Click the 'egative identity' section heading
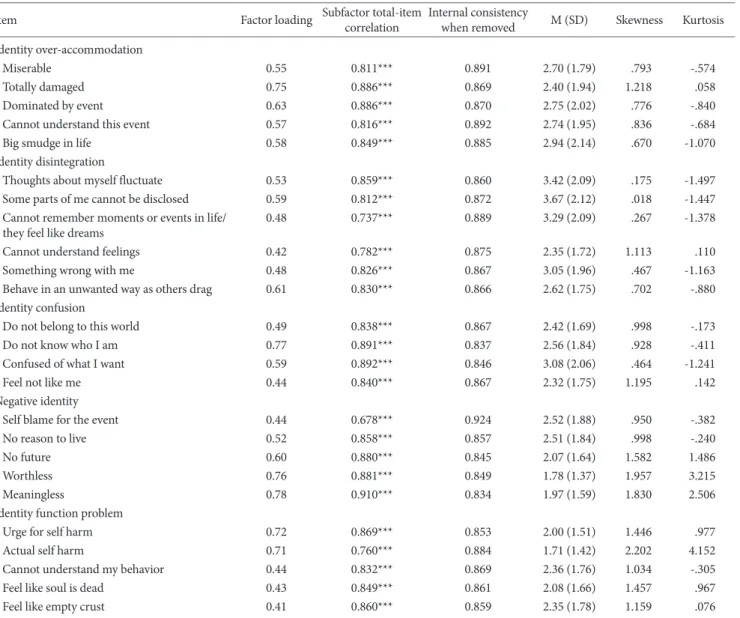 [x=39, y=401]
